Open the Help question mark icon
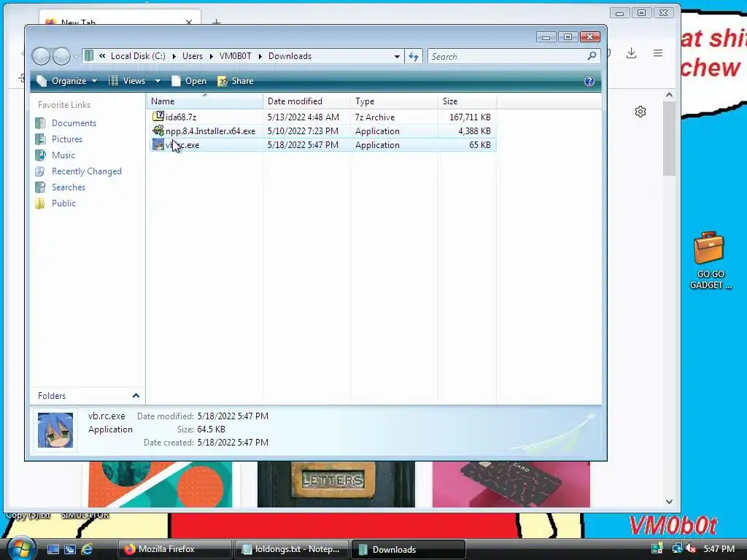 click(589, 81)
